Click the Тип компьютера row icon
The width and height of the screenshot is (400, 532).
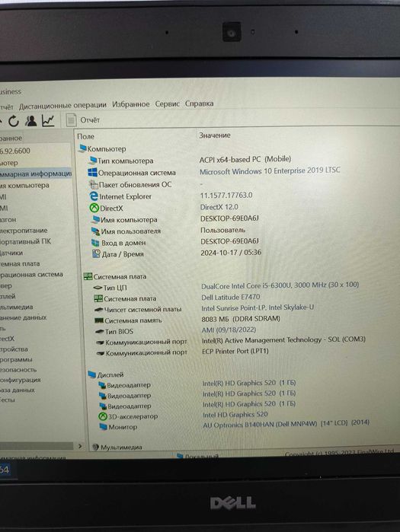pyautogui.click(x=93, y=160)
